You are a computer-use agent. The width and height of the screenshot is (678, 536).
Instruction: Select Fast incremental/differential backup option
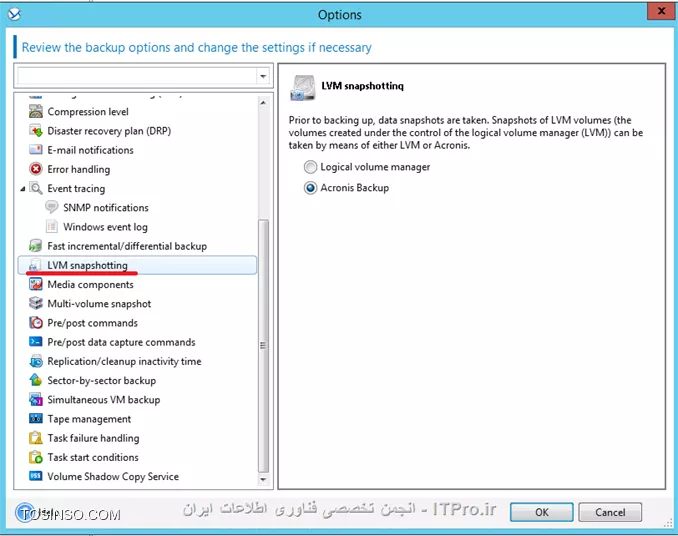click(127, 246)
